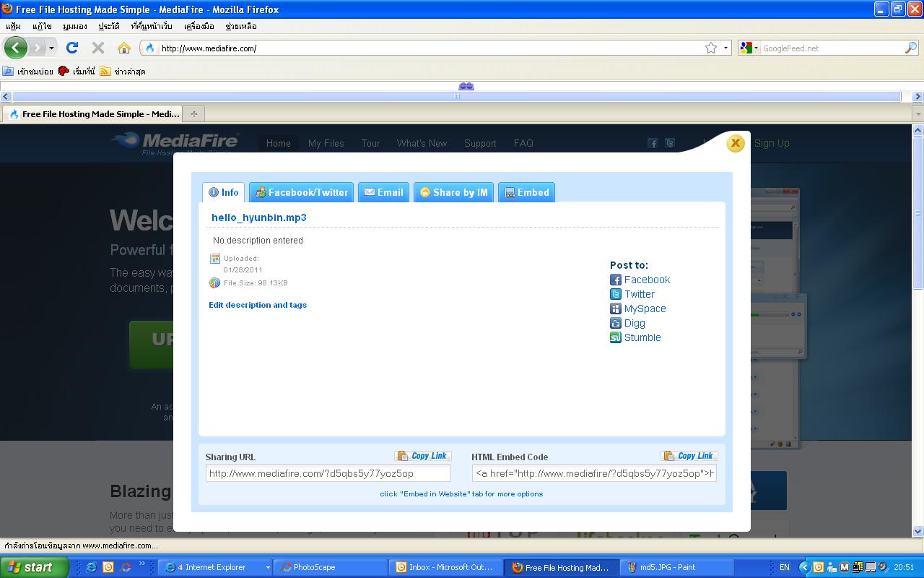Click the Twitter bird icon under Post to
924x578 pixels.
616,294
